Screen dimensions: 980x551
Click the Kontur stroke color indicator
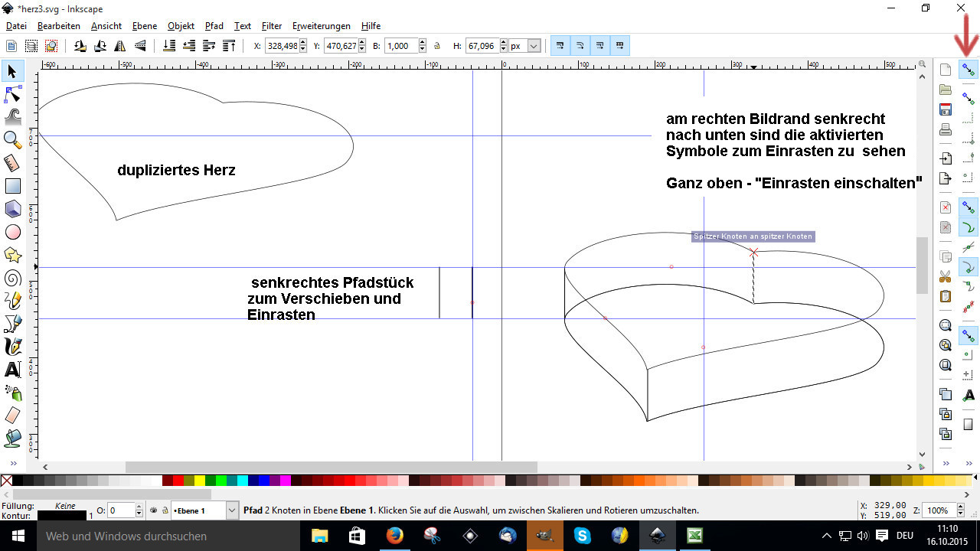(x=61, y=516)
